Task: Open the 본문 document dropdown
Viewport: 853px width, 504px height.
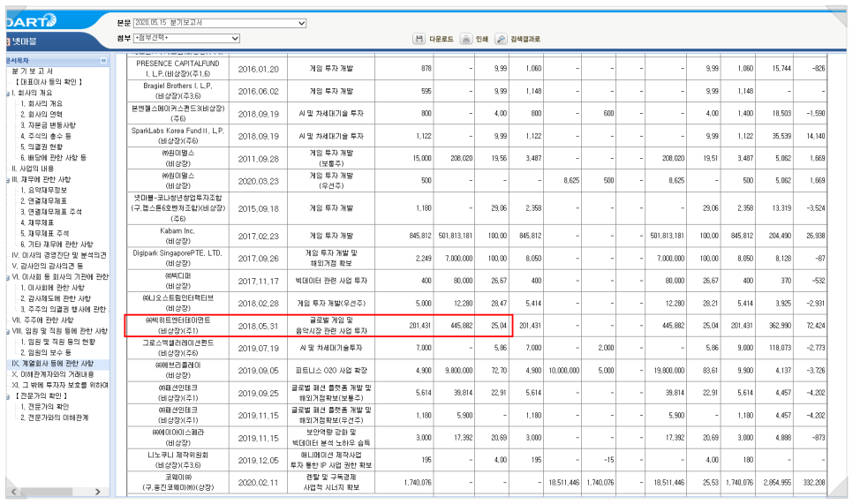Action: tap(220, 23)
